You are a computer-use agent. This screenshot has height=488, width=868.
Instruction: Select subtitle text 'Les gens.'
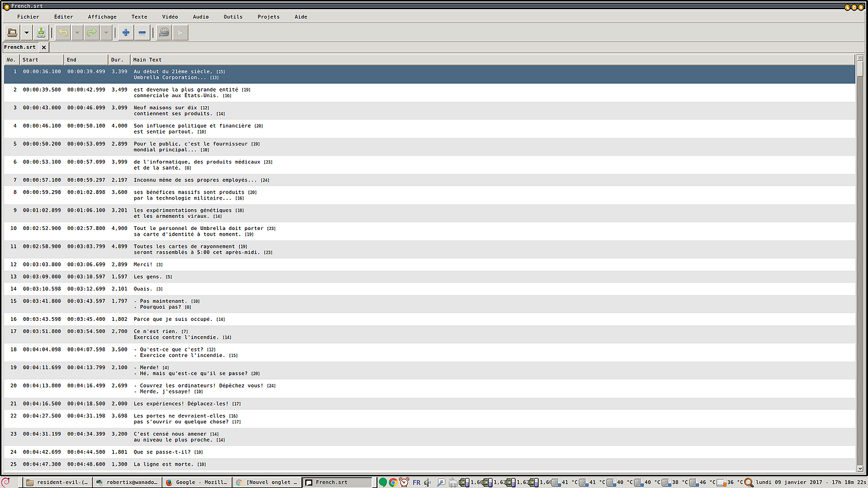click(148, 276)
